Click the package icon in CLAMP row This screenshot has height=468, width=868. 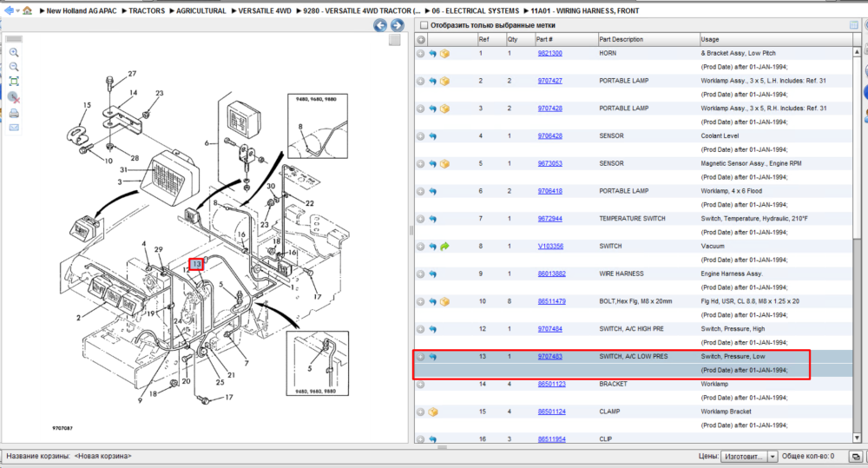(x=433, y=412)
